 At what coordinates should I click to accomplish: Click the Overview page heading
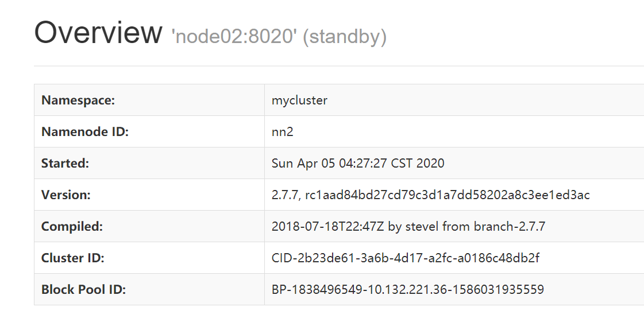coord(98,33)
